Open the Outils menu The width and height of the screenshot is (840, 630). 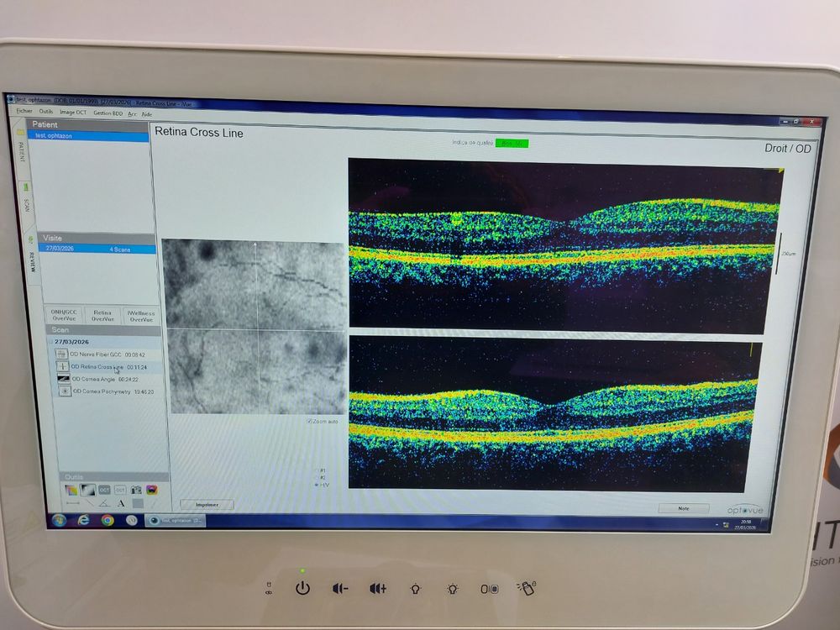tap(45, 112)
